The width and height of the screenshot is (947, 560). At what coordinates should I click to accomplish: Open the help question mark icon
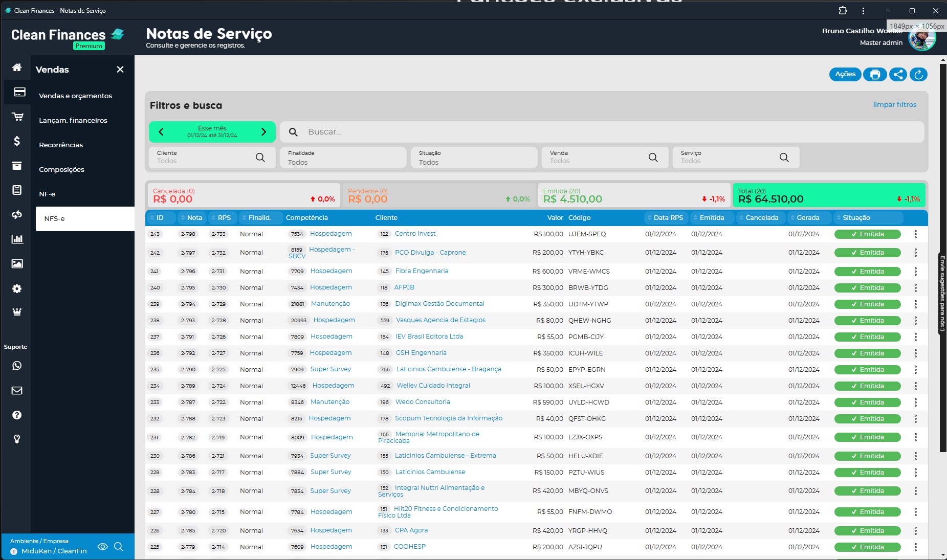[17, 415]
